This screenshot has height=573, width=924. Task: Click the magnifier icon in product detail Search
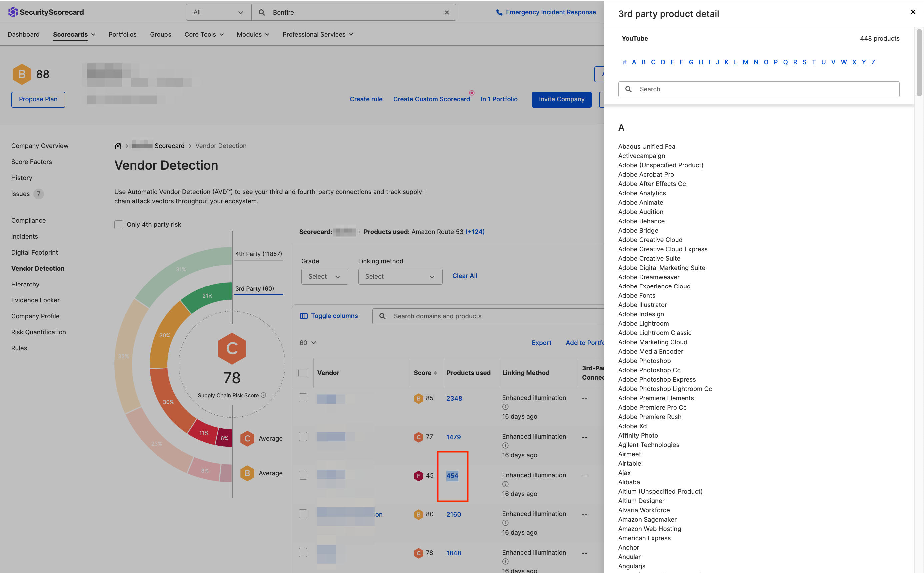pyautogui.click(x=628, y=89)
